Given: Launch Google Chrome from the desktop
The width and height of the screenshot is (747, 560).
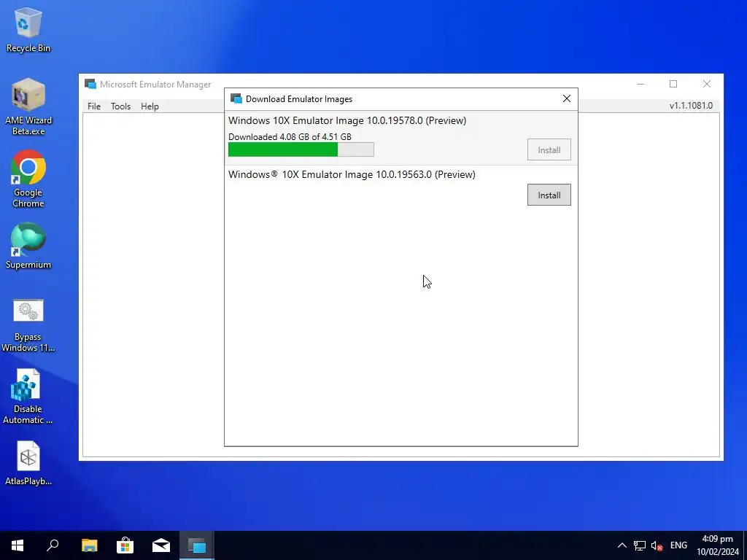Looking at the screenshot, I should pyautogui.click(x=28, y=179).
